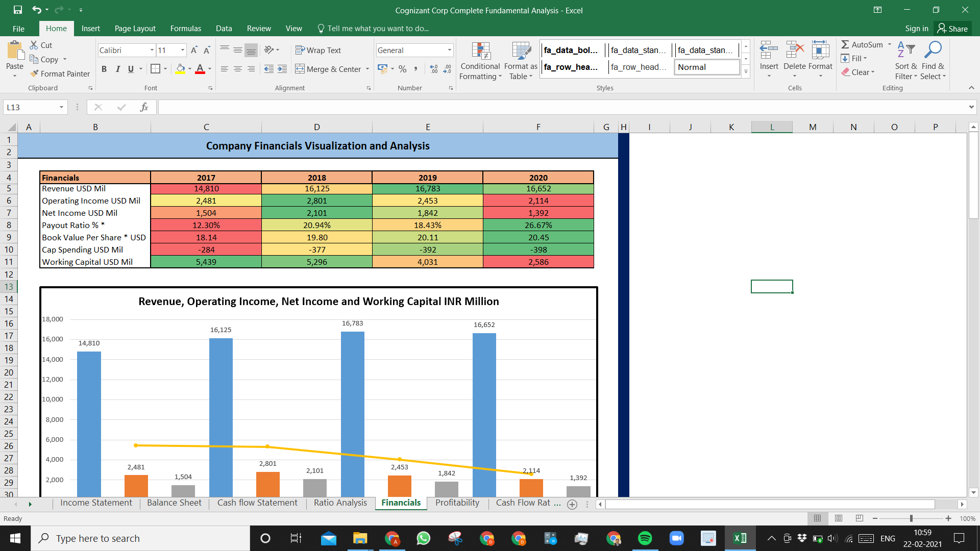The image size is (980, 551).
Task: Switch to Page Layout view
Action: pos(839,518)
